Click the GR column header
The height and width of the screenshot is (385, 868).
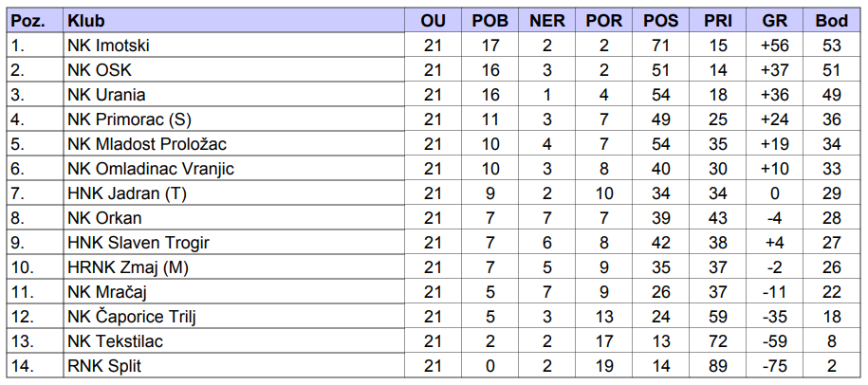(x=774, y=20)
